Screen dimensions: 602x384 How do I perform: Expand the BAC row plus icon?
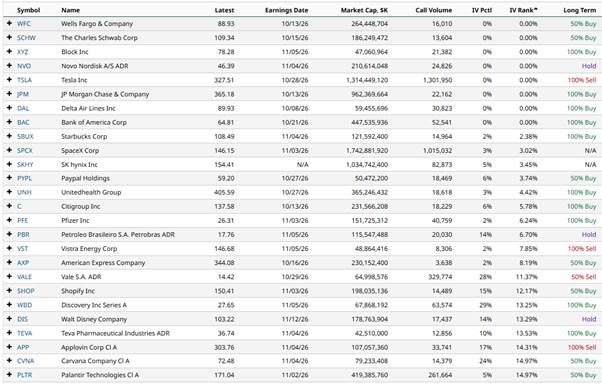point(9,122)
